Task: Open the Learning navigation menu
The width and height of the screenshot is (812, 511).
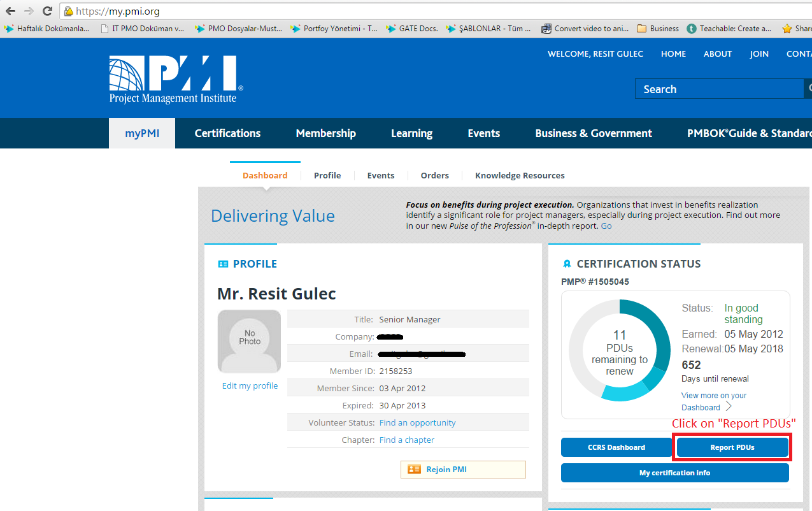Action: [411, 133]
